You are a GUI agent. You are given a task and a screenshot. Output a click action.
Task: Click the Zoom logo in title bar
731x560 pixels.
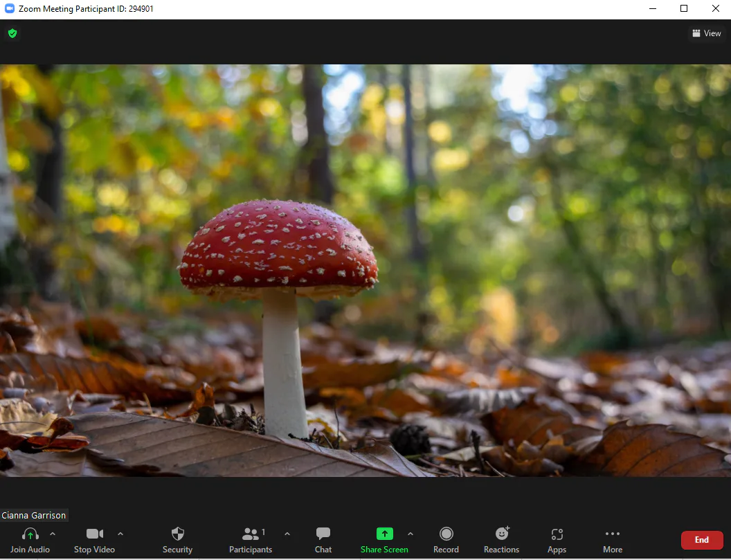9,8
